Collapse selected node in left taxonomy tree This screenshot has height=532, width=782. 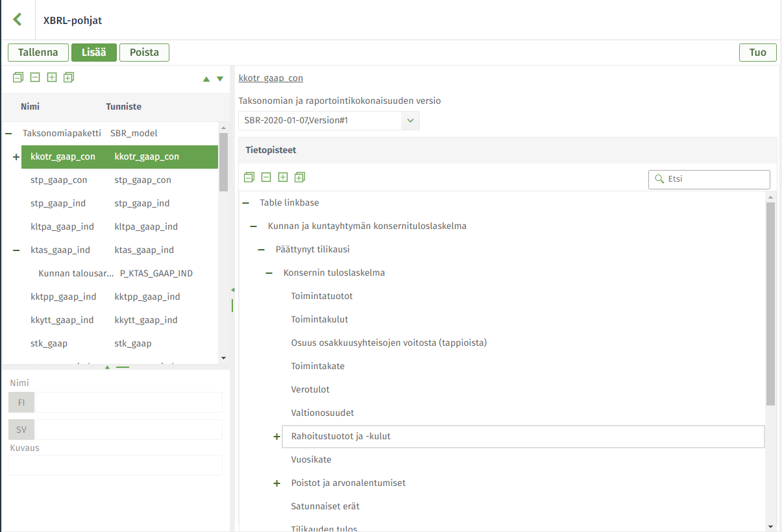[x=35, y=77]
